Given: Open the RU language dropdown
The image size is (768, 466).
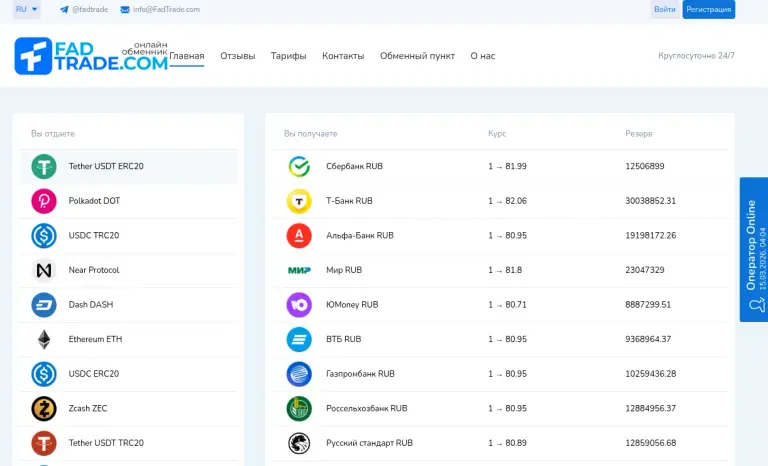Looking at the screenshot, I should [26, 9].
